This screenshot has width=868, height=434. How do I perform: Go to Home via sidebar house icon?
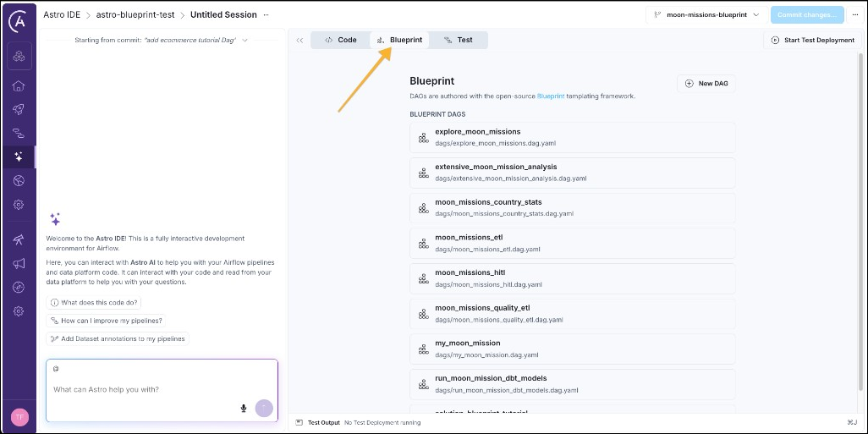tap(19, 85)
